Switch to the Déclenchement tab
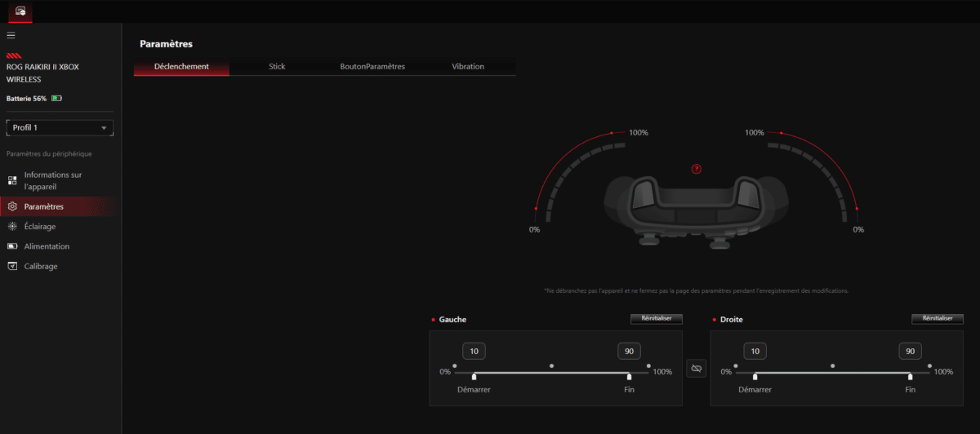Viewport: 980px width, 434px height. click(181, 67)
